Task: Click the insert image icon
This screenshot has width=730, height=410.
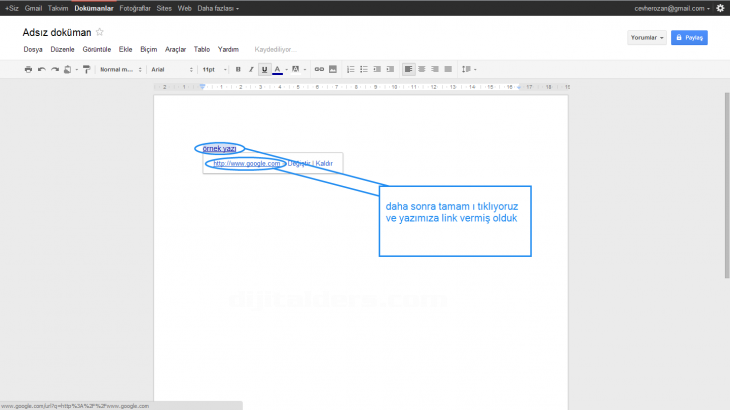Action: [332, 69]
